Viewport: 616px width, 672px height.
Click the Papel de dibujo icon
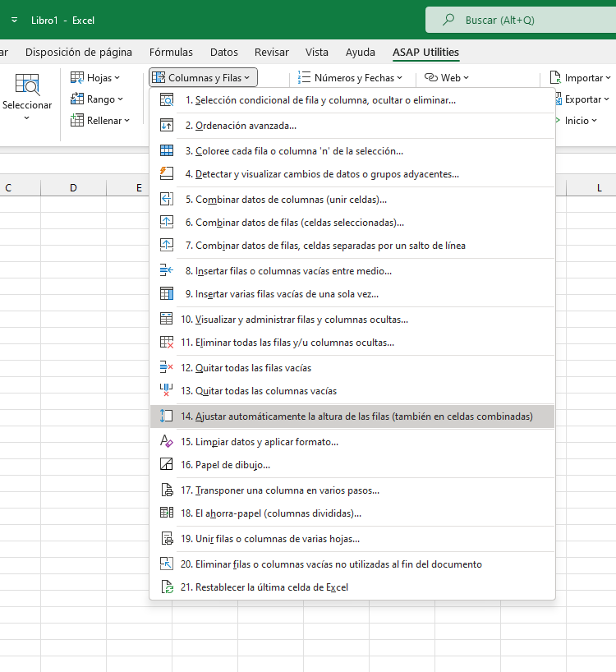pyautogui.click(x=166, y=464)
